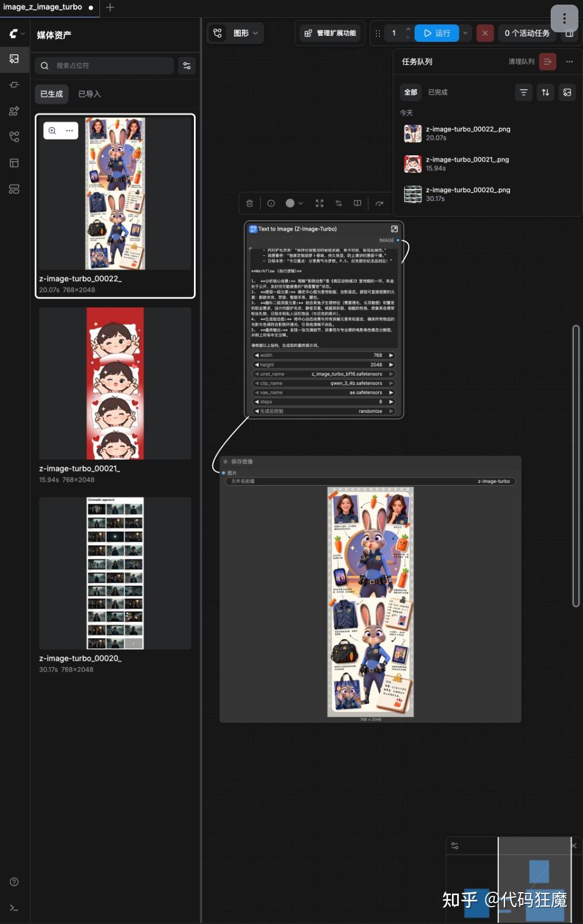Open the clip_name model selector
The width and height of the screenshot is (583, 924).
(x=324, y=383)
